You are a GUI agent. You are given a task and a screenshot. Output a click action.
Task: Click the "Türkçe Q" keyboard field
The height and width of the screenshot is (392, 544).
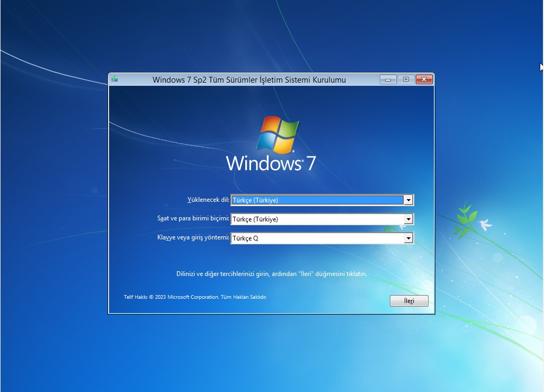(317, 238)
